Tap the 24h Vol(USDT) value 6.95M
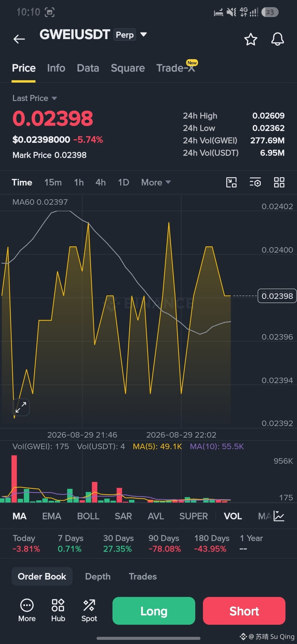 coord(272,153)
